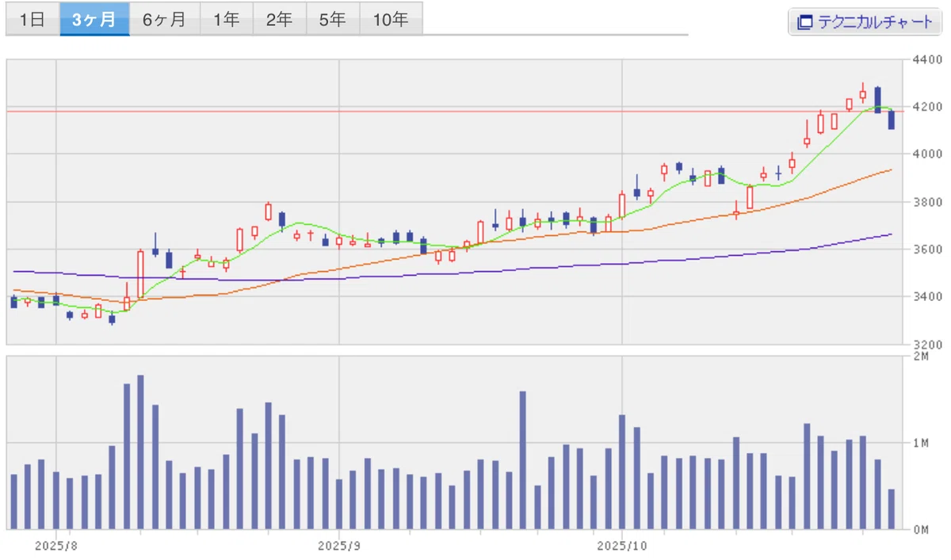The image size is (951, 560).
Task: Click the 3200 price axis label
Action: (x=926, y=345)
